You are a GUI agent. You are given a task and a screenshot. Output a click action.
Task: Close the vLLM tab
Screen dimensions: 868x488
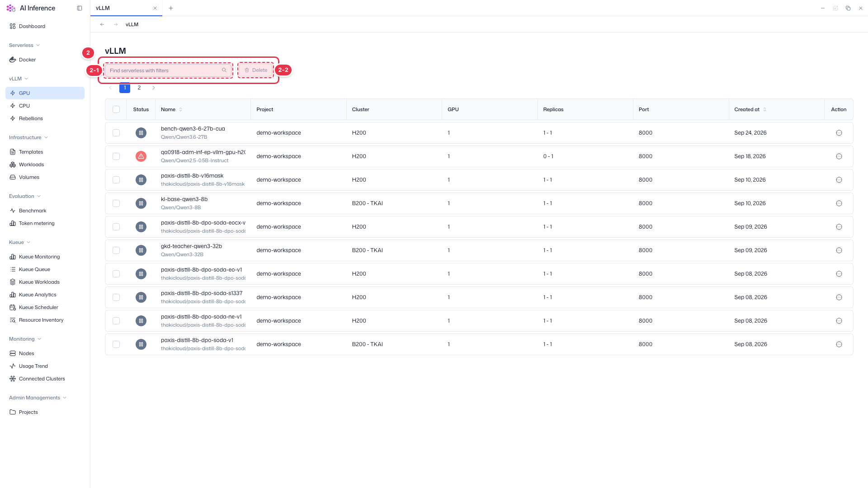click(155, 8)
